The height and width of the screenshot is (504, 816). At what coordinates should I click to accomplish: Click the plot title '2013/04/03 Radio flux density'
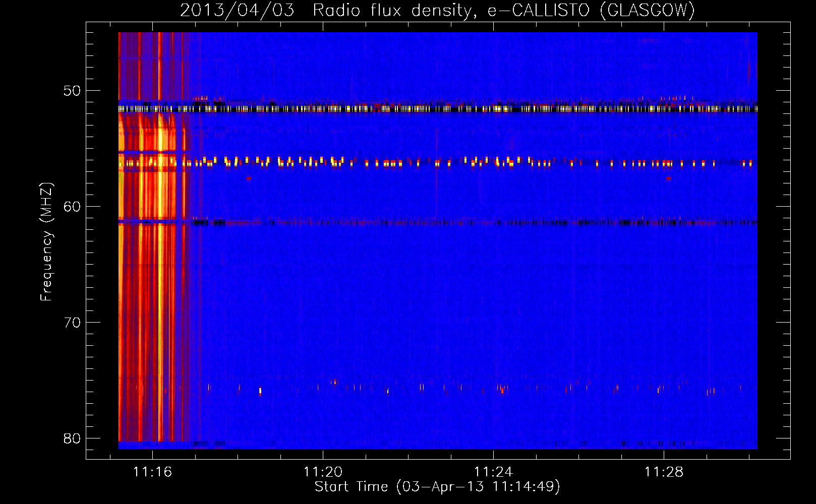328,10
